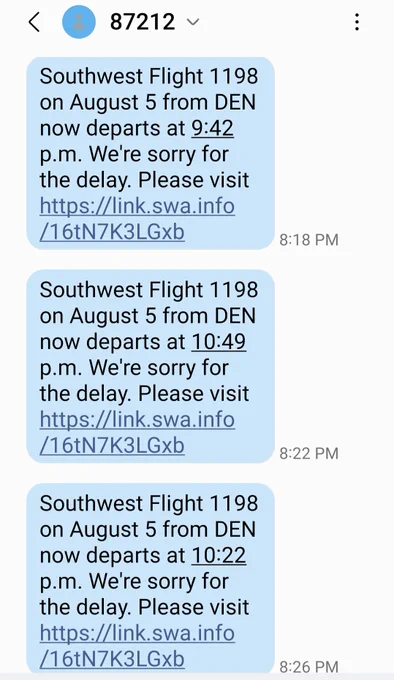The height and width of the screenshot is (680, 394).
Task: Tap the 87212 sender name in header
Action: pos(142,22)
